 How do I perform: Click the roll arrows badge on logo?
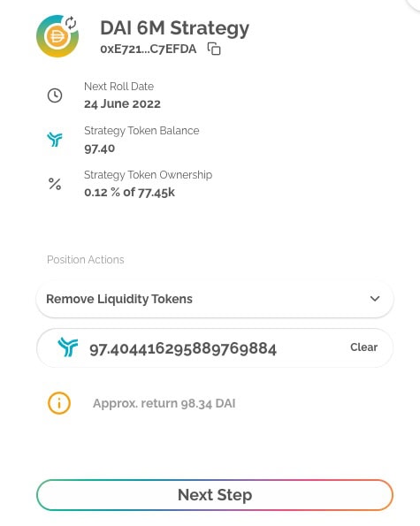click(x=71, y=23)
